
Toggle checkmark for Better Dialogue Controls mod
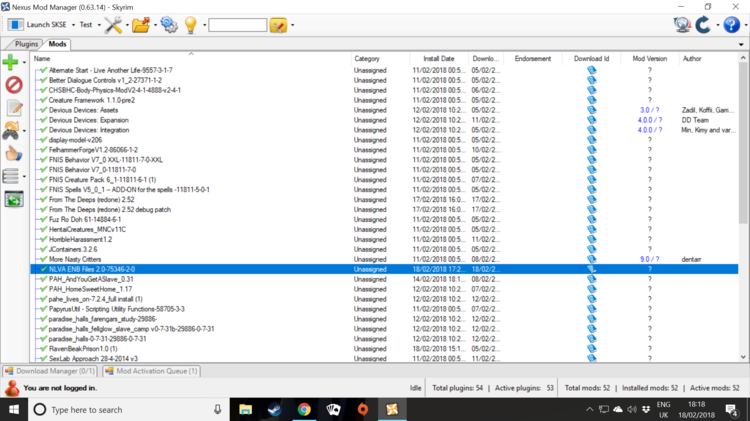tap(44, 80)
